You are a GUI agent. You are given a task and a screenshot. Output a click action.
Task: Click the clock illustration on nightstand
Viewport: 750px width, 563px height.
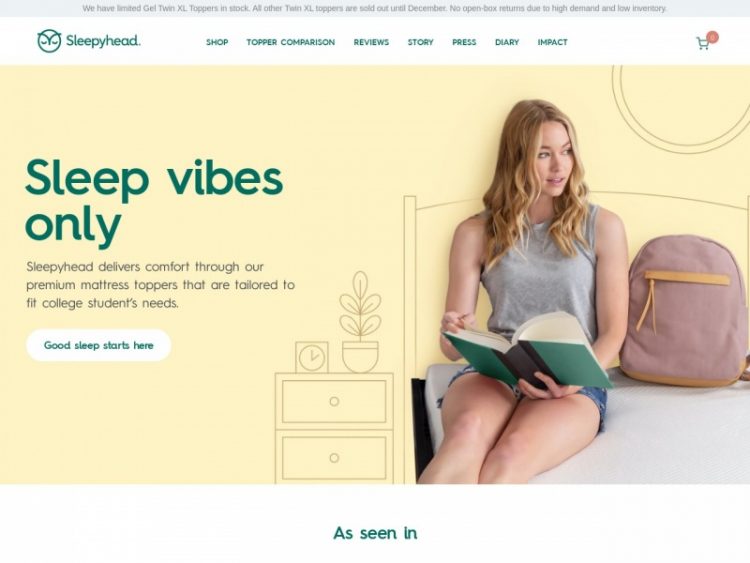tap(312, 357)
